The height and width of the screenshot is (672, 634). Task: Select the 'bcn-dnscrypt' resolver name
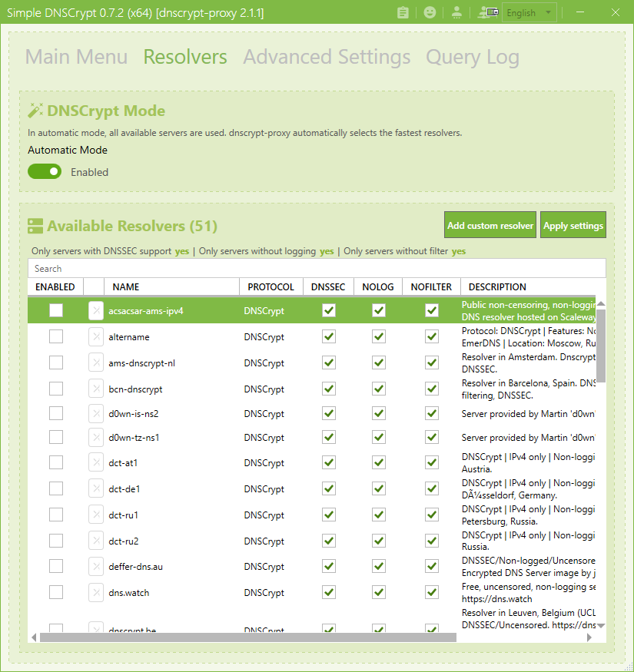pos(135,389)
